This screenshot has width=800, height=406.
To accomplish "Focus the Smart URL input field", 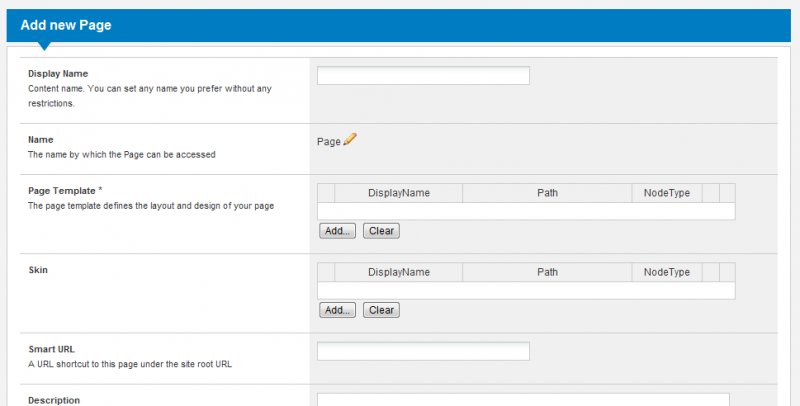I will (x=423, y=351).
